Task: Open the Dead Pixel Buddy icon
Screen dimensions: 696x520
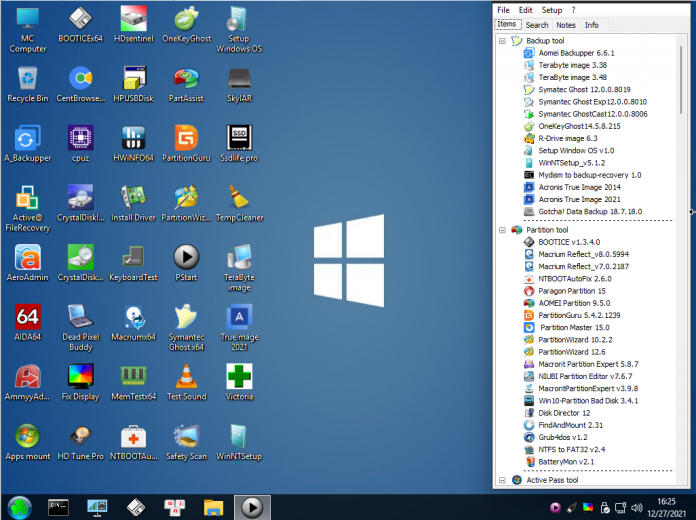Action: tap(80, 328)
